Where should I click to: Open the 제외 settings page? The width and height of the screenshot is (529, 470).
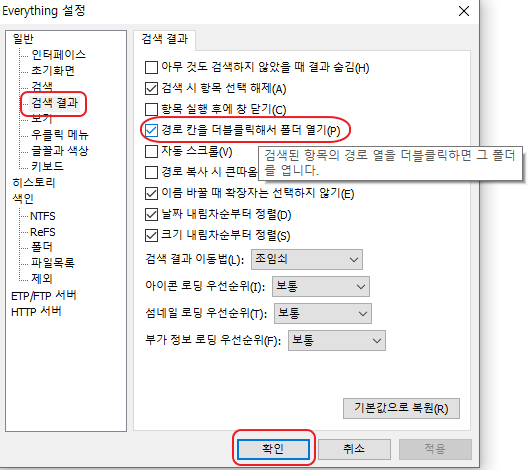[42, 278]
